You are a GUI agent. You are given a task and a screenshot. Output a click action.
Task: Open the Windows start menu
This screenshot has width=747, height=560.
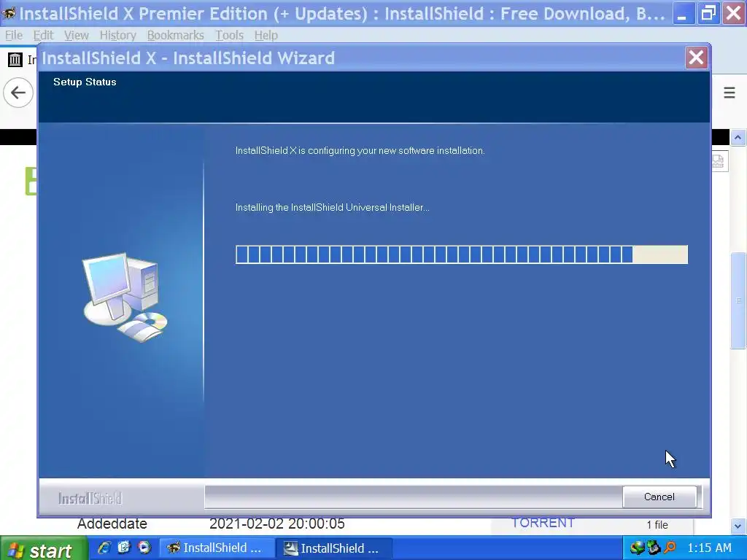44,549
